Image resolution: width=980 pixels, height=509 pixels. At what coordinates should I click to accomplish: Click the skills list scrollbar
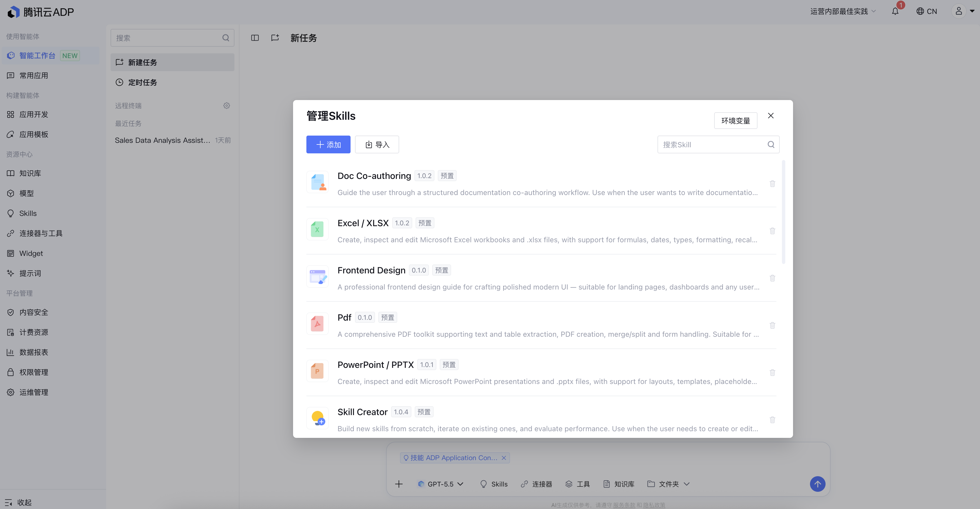click(x=783, y=212)
